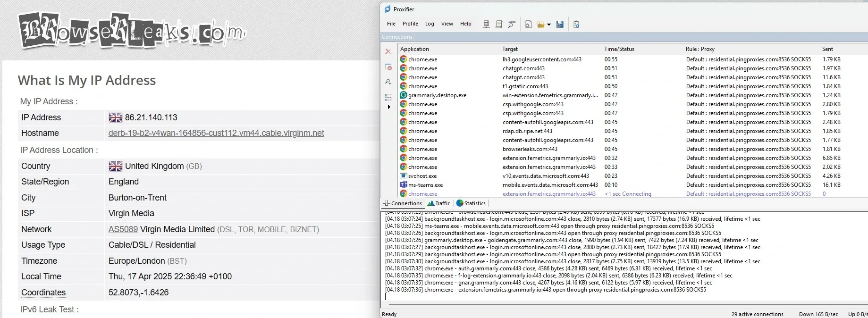Click the 16.1 KB sent value
The height and width of the screenshot is (318, 868).
pos(831,185)
